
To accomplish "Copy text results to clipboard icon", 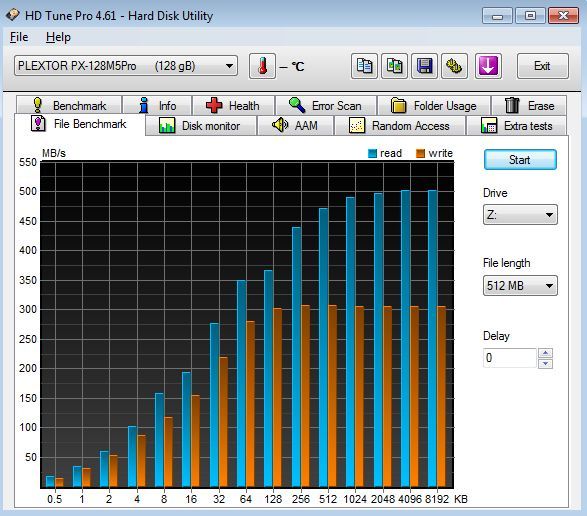I will click(364, 66).
